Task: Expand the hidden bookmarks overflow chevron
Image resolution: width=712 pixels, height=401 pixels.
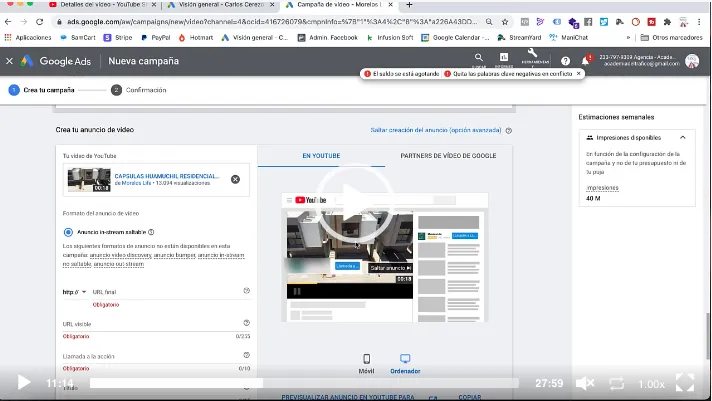Action: pyautogui.click(x=628, y=38)
